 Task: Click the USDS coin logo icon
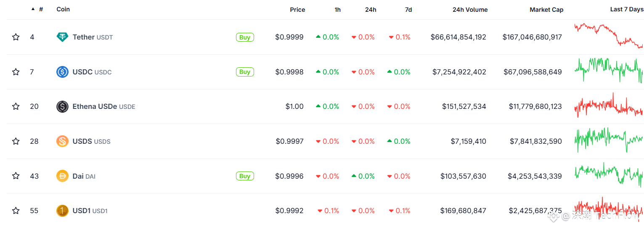click(x=62, y=141)
